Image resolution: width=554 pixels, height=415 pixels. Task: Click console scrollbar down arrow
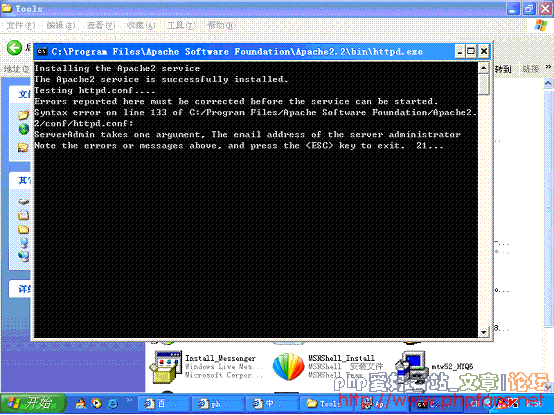(x=483, y=332)
